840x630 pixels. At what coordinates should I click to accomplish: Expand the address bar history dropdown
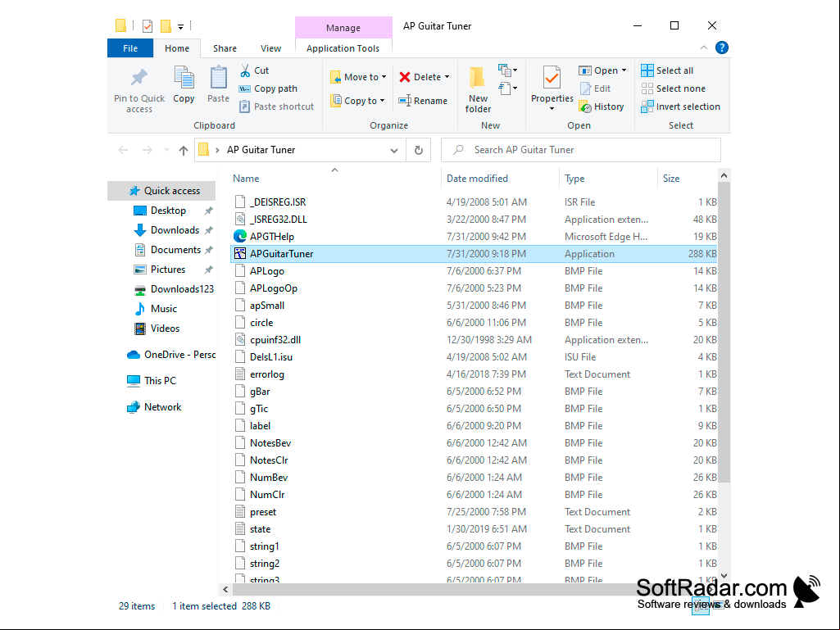[394, 151]
